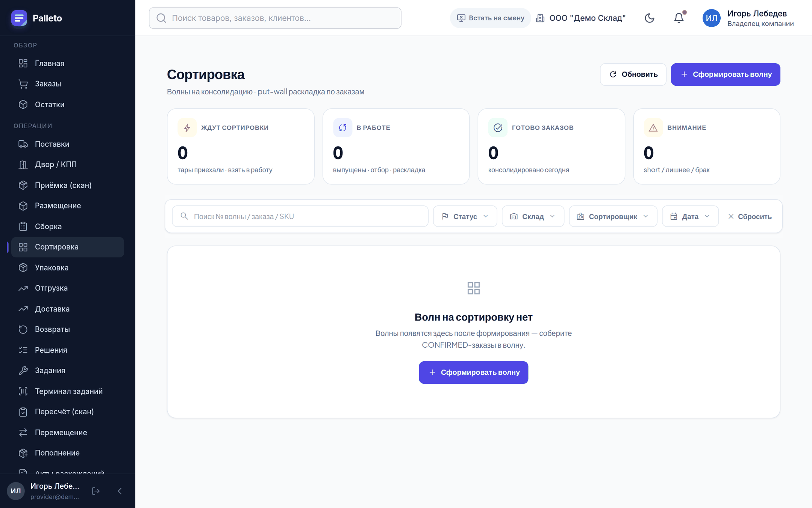This screenshot has width=812, height=508.
Task: Click the grid icon in empty state
Action: [474, 288]
